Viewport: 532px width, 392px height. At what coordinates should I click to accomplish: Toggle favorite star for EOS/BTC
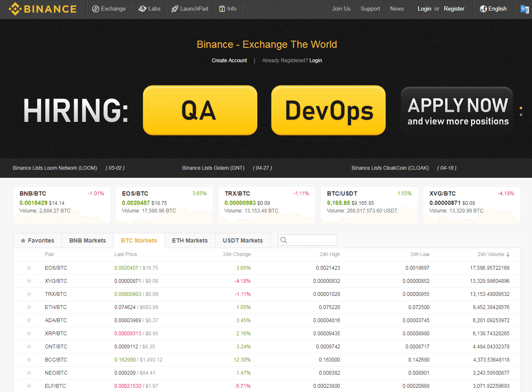(x=29, y=268)
